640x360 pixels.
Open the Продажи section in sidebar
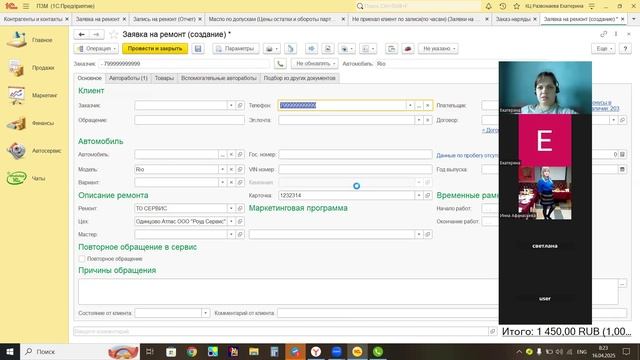32,68
